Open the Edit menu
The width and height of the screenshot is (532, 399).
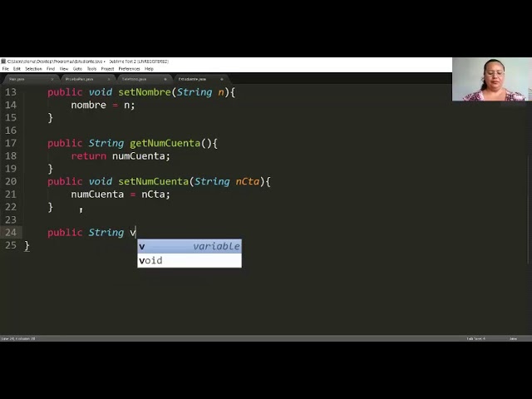pos(17,69)
